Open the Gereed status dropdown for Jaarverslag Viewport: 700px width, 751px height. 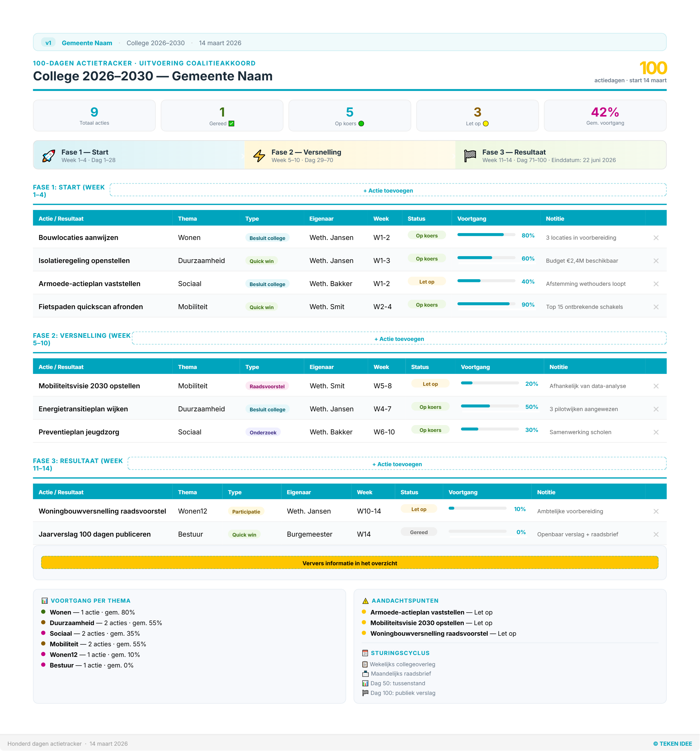pyautogui.click(x=419, y=532)
